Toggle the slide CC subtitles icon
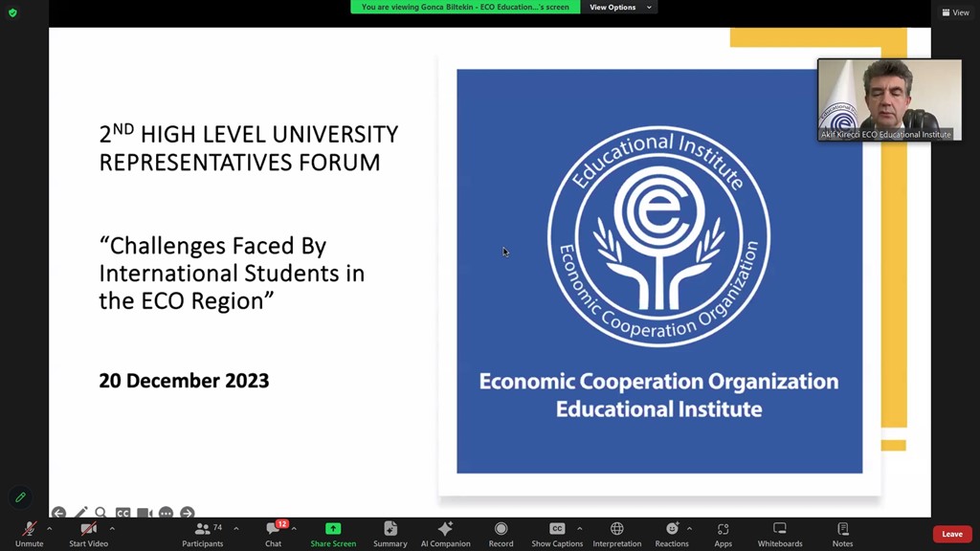Screen dimensions: 980x551 [122, 513]
